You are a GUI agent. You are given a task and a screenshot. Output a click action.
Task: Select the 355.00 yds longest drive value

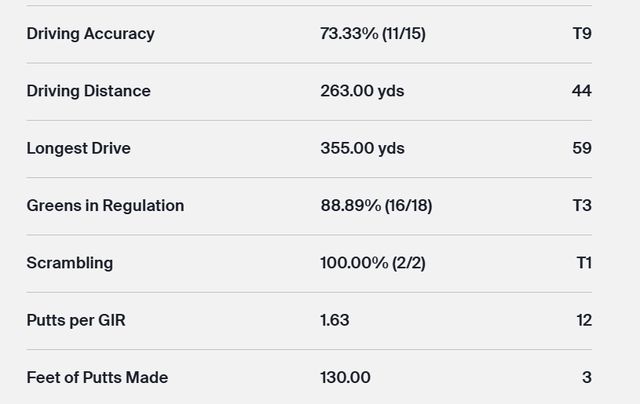pyautogui.click(x=362, y=148)
